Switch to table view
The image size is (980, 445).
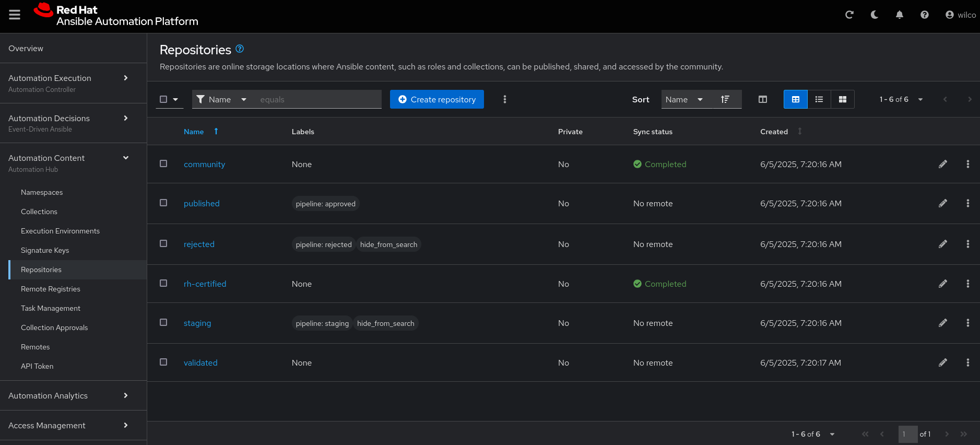pos(796,99)
